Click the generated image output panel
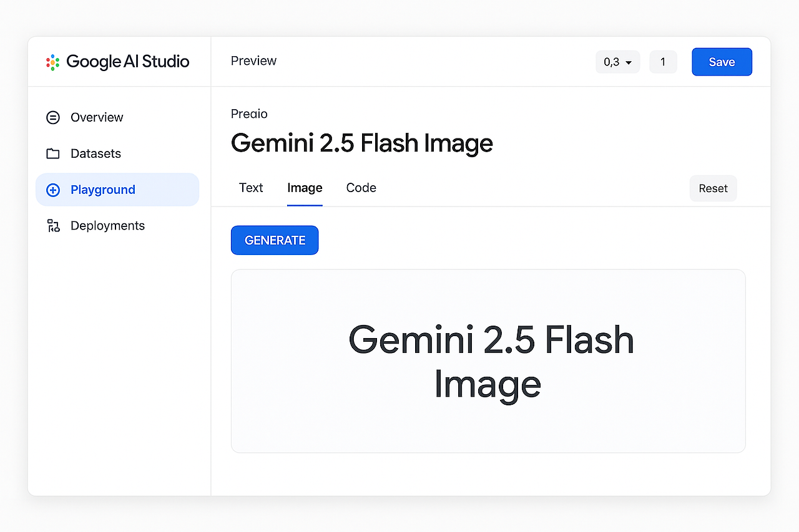The height and width of the screenshot is (532, 799). coord(488,361)
